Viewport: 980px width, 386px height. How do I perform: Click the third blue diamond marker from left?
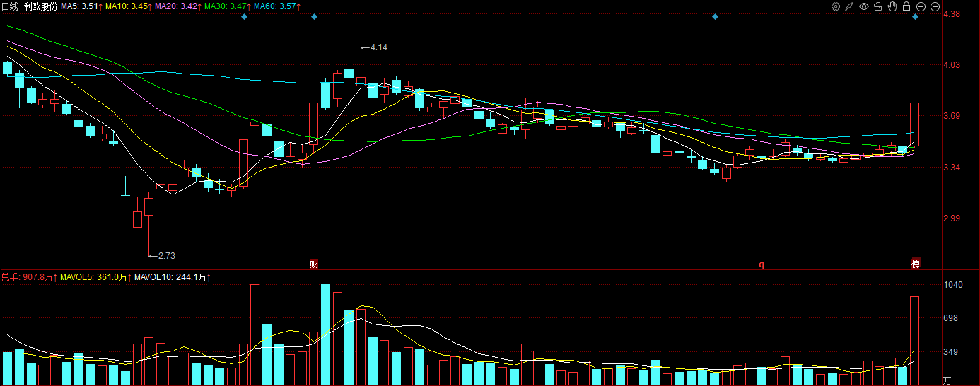[x=715, y=16]
